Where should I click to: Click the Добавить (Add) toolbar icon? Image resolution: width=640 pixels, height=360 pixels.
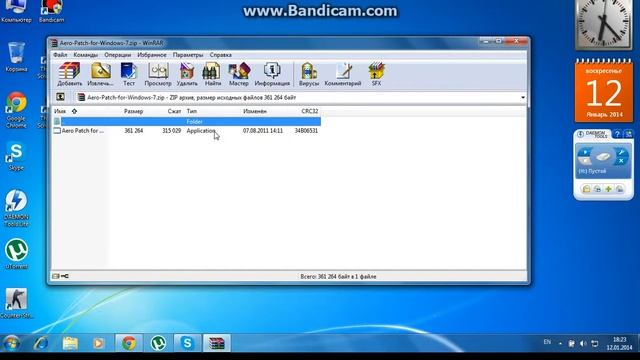coord(69,74)
